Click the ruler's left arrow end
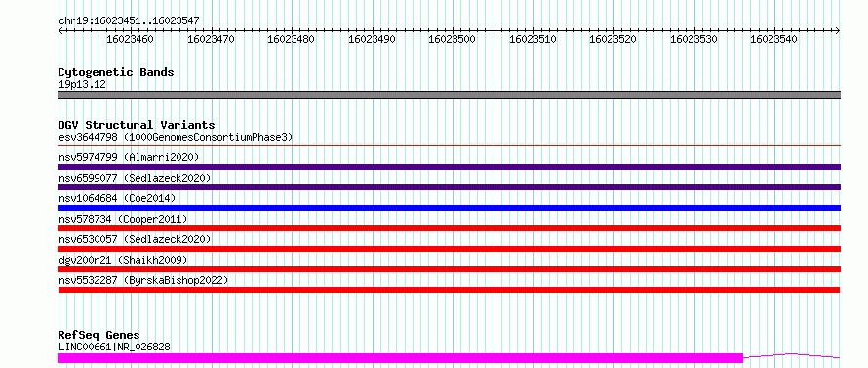The width and height of the screenshot is (868, 368). [x=60, y=31]
